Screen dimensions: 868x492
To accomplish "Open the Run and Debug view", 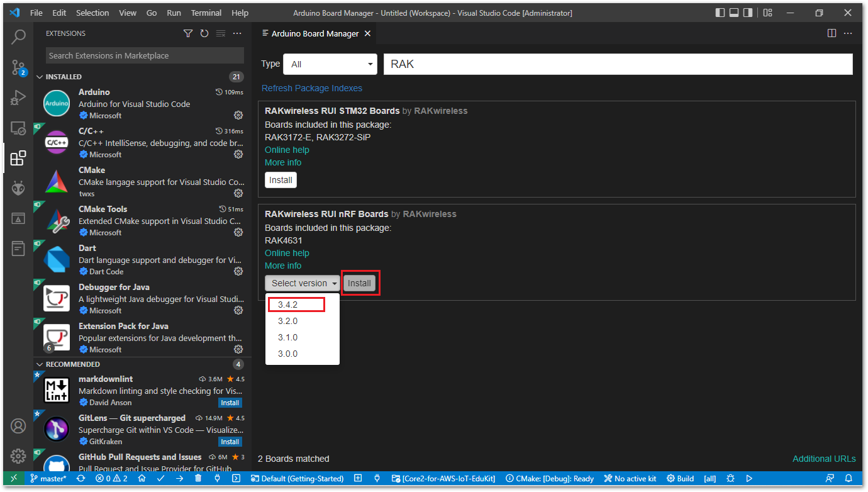I will pyautogui.click(x=18, y=98).
